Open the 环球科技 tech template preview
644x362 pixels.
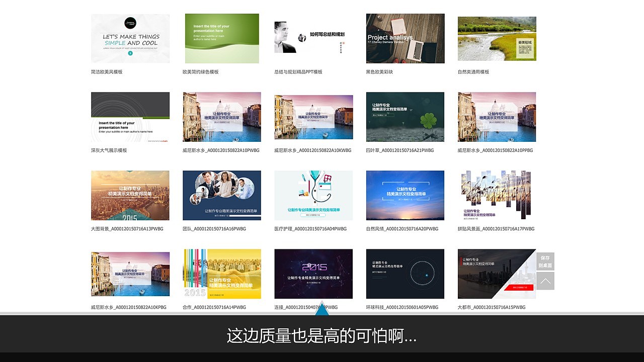click(x=405, y=274)
